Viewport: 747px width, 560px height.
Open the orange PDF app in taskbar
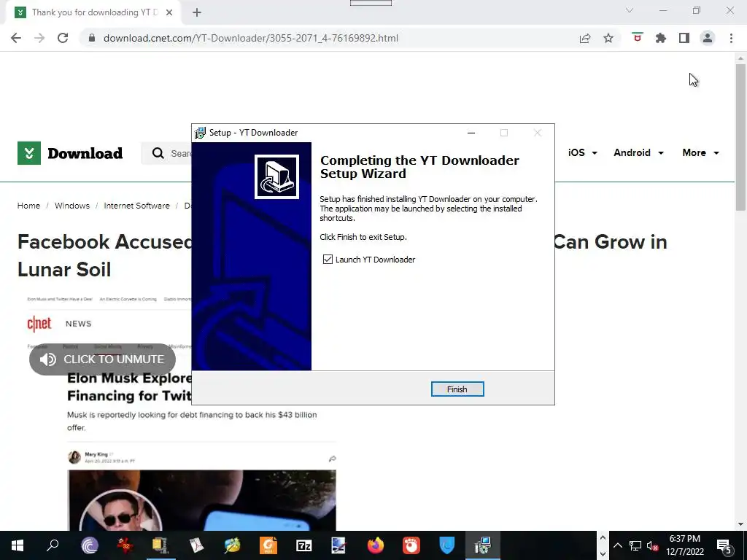pos(268,545)
